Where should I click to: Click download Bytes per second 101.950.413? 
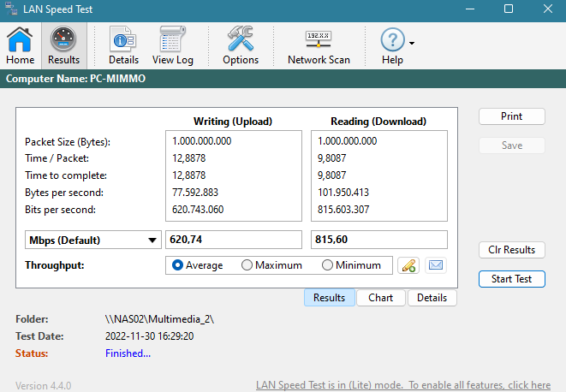click(343, 193)
